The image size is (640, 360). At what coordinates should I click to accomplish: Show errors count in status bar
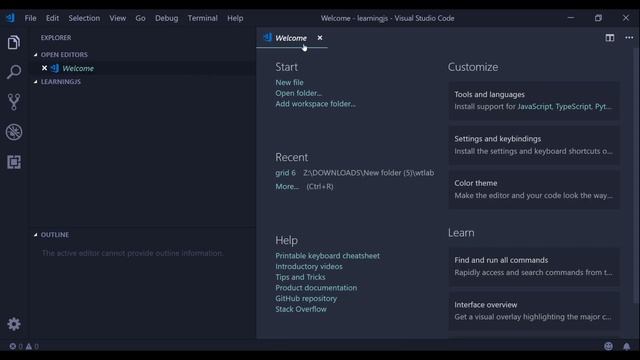(x=16, y=347)
